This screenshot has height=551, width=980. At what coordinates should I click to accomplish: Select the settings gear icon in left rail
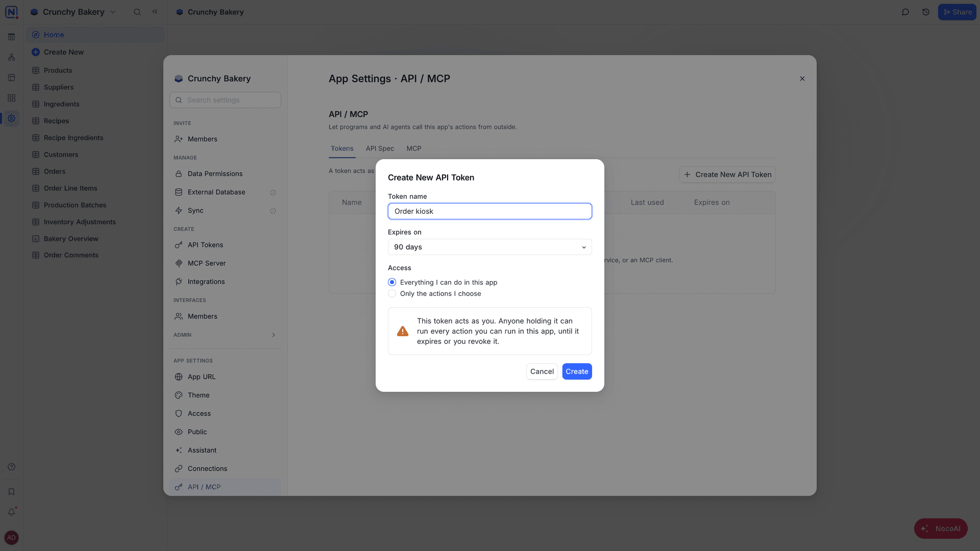pos(11,118)
